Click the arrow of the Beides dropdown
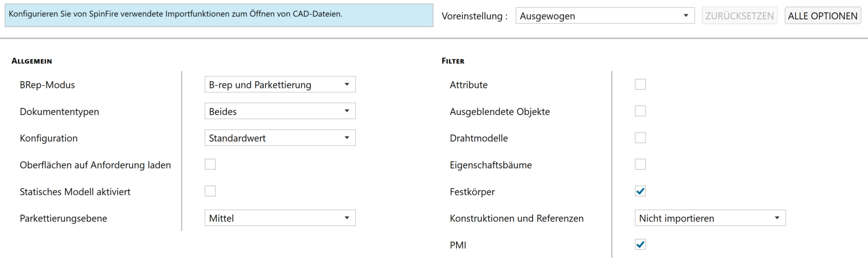The height and width of the screenshot is (267, 868). click(x=347, y=111)
